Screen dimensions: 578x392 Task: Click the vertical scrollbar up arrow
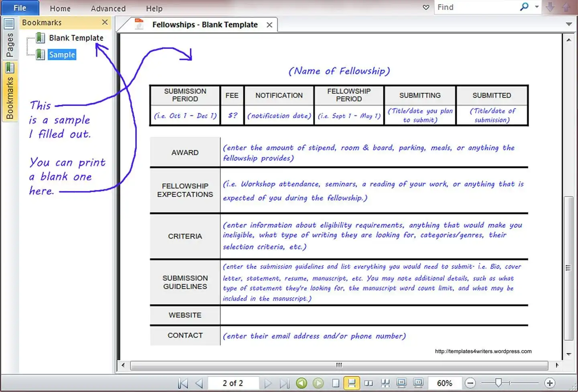click(568, 40)
